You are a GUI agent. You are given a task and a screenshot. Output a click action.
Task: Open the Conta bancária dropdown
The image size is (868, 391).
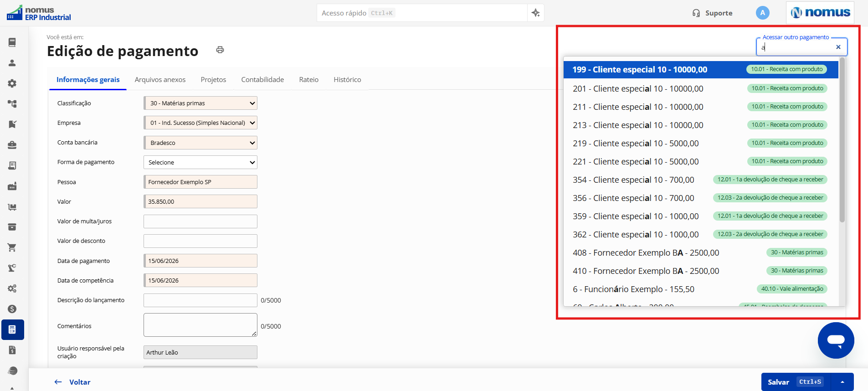200,143
